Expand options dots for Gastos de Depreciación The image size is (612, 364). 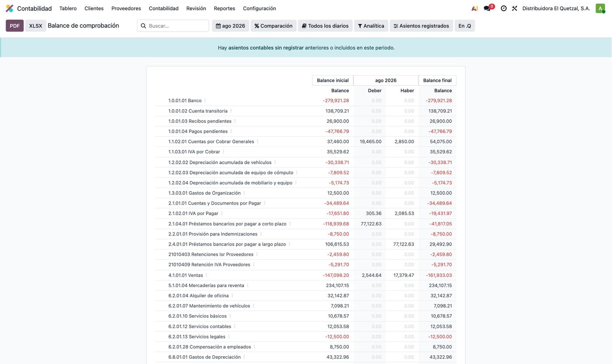[244, 357]
